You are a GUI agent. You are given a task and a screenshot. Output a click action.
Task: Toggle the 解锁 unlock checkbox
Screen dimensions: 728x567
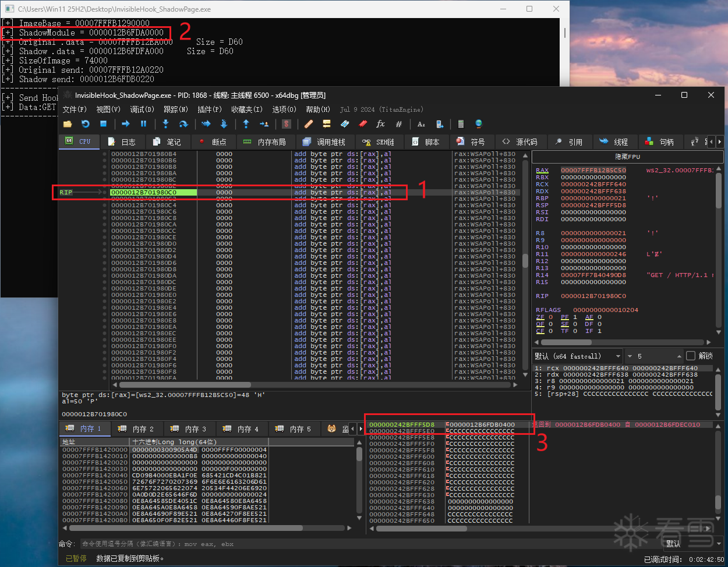[x=691, y=356]
